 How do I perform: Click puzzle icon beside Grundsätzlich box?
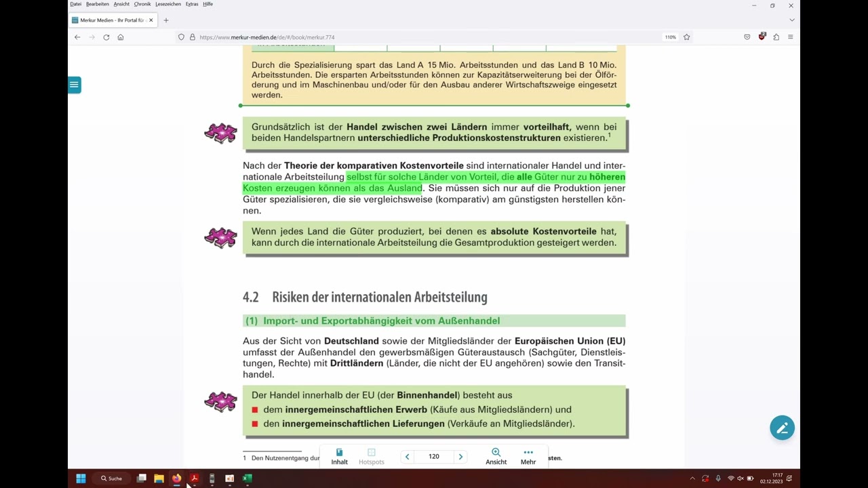point(221,133)
